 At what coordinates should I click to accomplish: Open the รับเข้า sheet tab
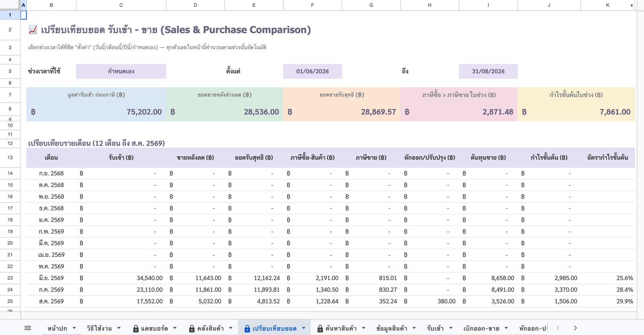435,328
